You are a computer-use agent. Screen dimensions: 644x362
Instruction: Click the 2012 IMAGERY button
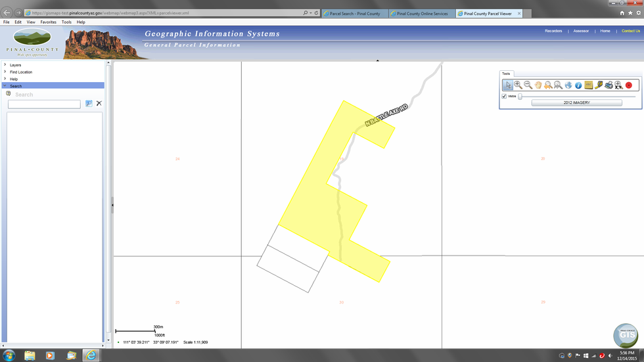(576, 103)
